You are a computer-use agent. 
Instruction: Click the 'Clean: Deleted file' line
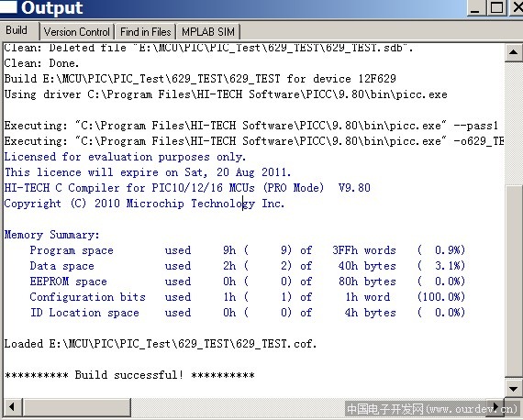pyautogui.click(x=208, y=49)
